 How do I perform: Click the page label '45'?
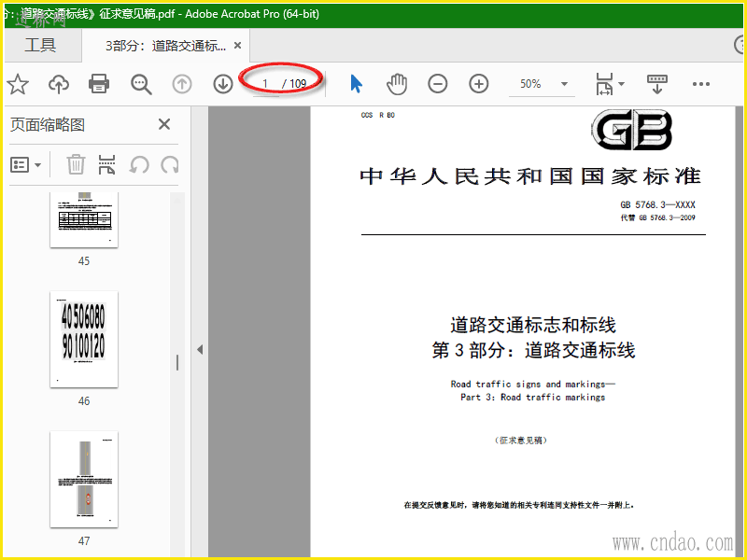tap(84, 261)
